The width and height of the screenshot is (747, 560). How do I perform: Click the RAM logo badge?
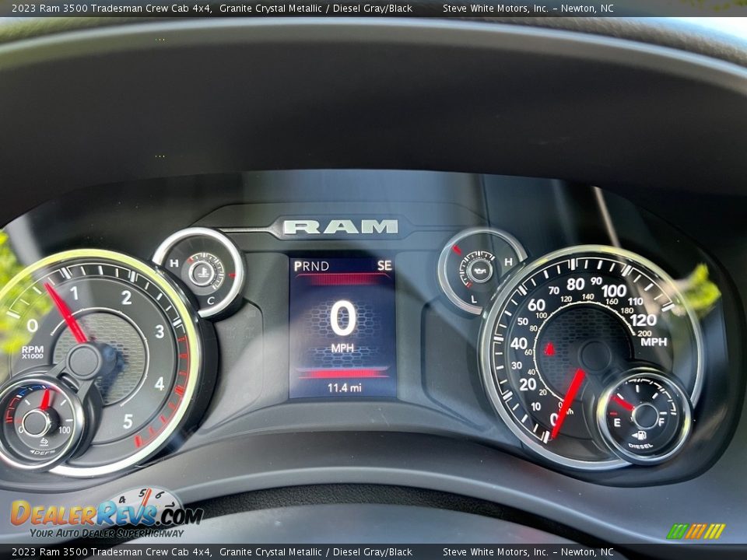click(340, 226)
